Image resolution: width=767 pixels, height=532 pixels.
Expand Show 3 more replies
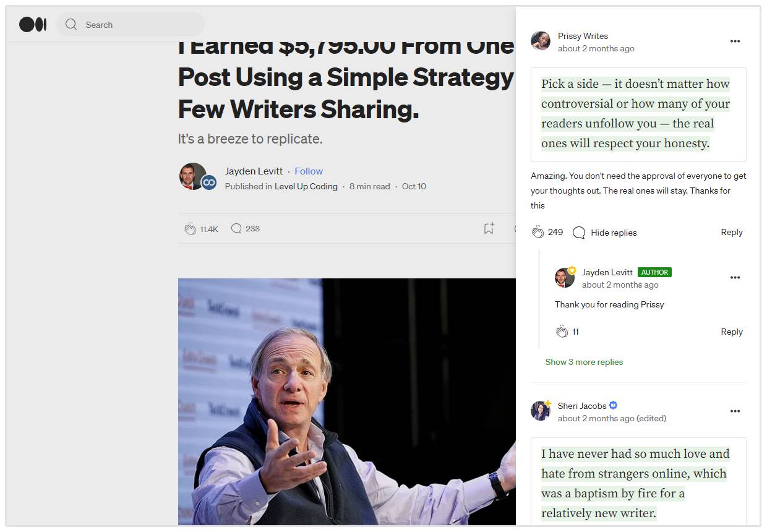point(584,362)
